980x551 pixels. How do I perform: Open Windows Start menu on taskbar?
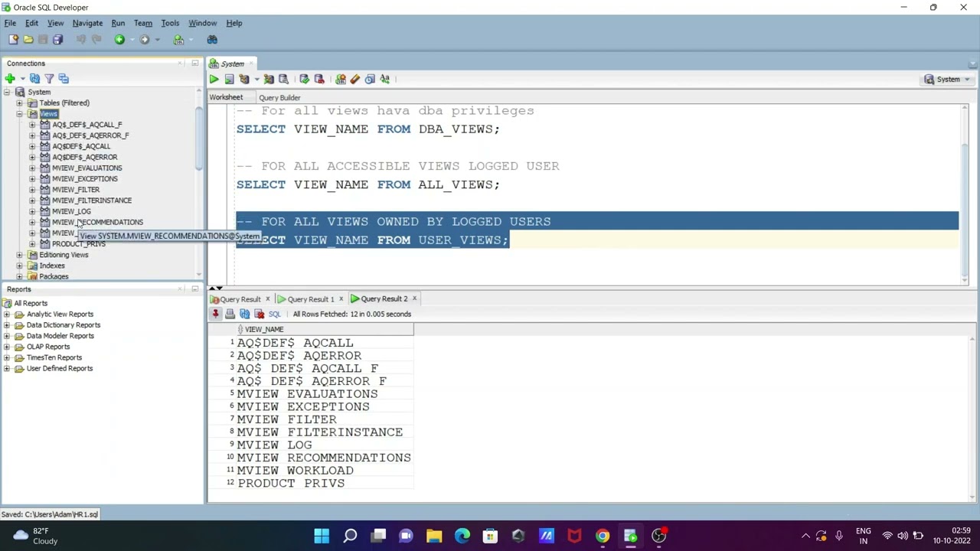[322, 536]
